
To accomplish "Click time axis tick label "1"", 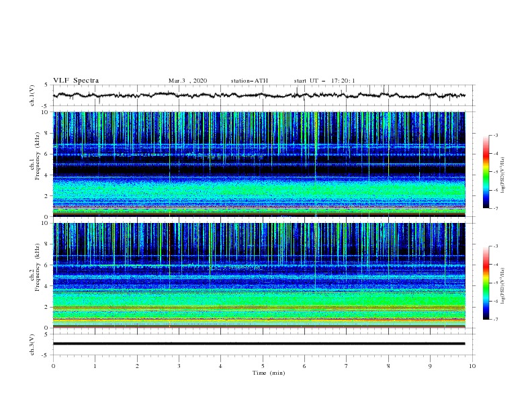I will click(x=95, y=366).
